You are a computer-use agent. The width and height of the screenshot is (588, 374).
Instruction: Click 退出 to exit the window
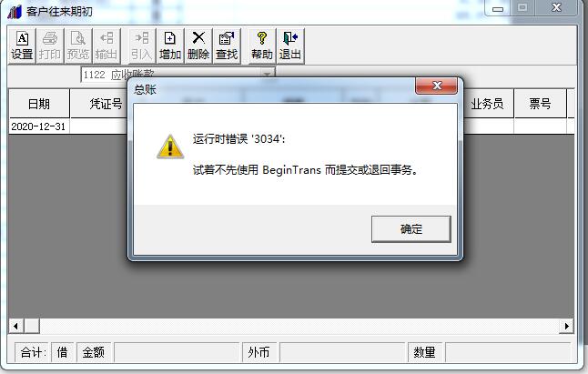[290, 46]
